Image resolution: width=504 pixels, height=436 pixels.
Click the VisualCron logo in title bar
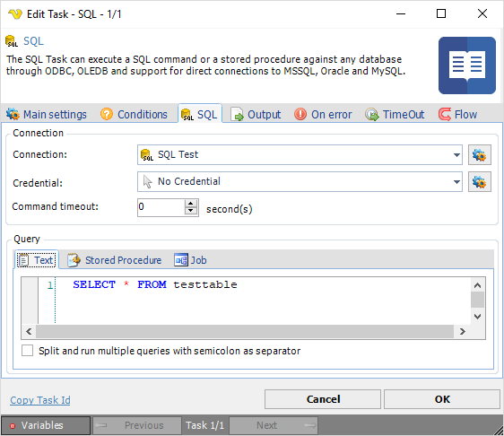point(14,14)
